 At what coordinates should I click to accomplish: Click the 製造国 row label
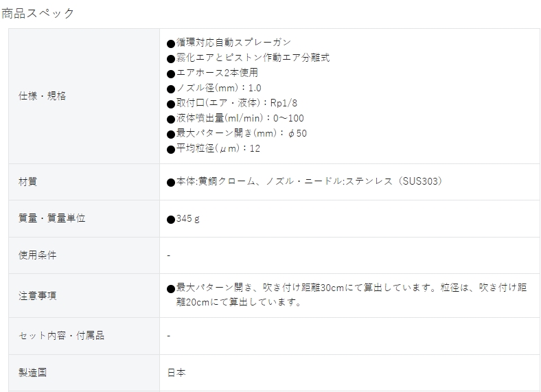pos(32,373)
